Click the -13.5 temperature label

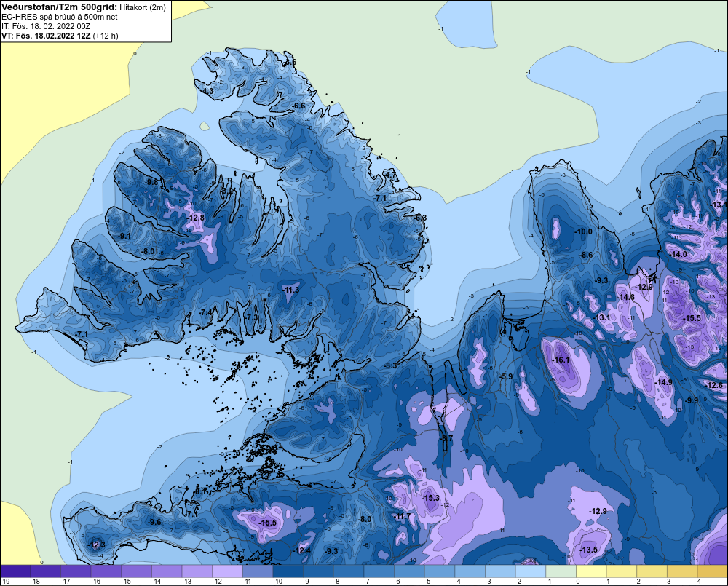pos(589,550)
